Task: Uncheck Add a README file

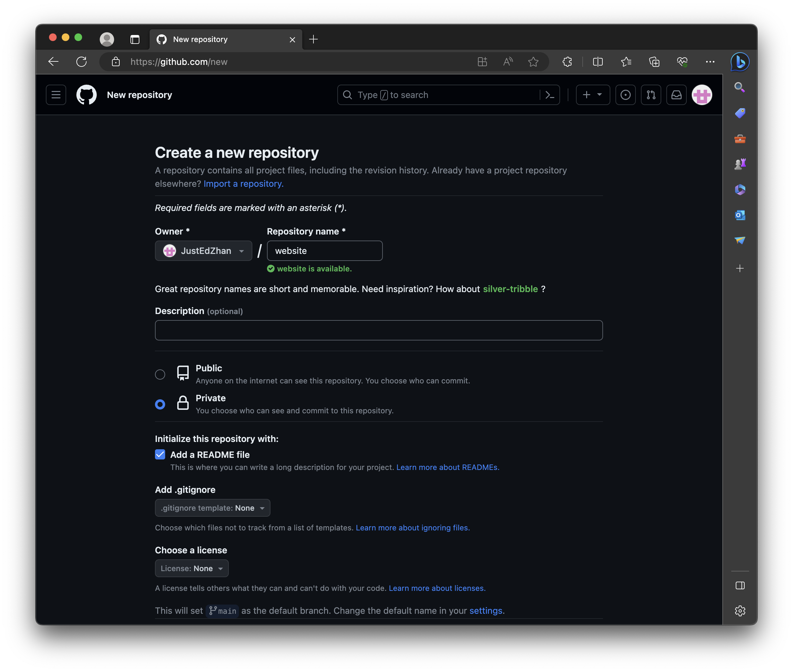Action: (160, 454)
